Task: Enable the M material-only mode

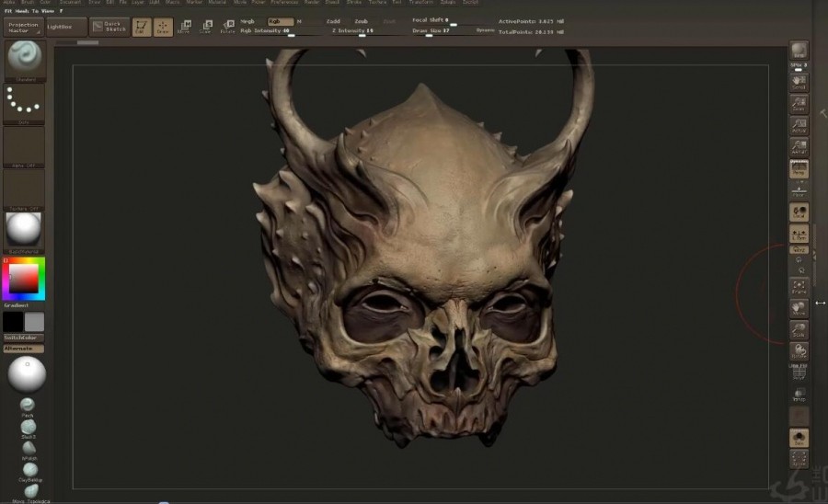Action: (x=299, y=22)
